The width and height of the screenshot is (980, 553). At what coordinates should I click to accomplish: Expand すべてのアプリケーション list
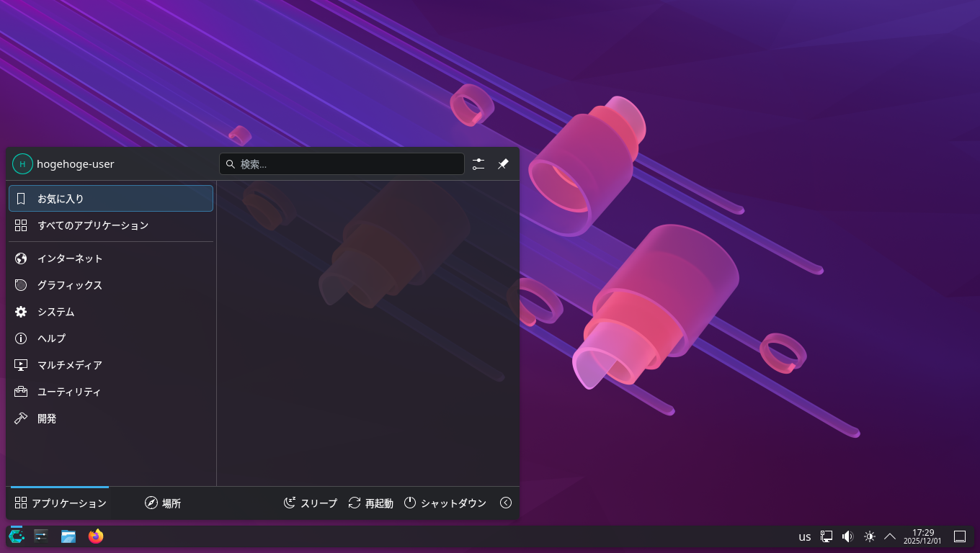[x=94, y=225]
